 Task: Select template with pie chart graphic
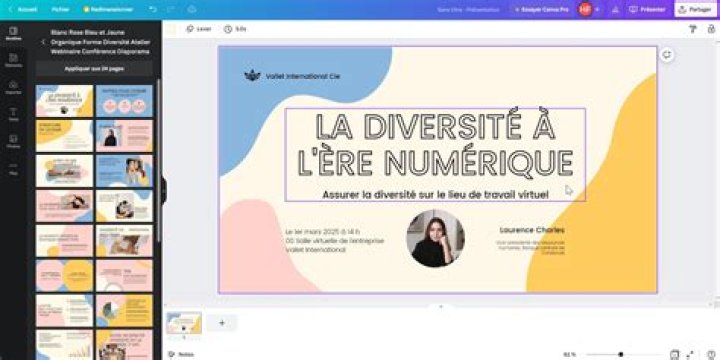coord(124,310)
